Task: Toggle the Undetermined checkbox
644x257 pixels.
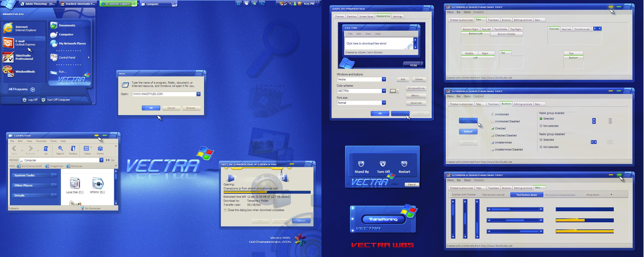Action: click(493, 142)
